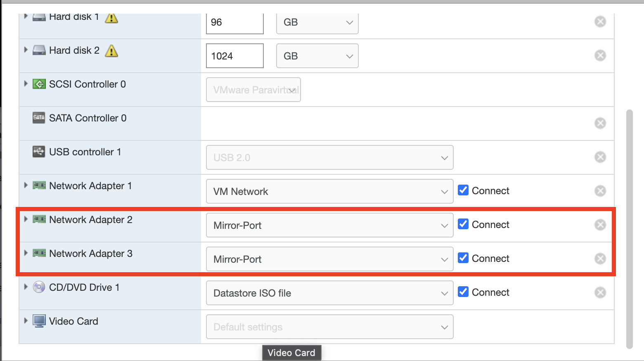Expand the Video Card settings
Viewport: 644px width, 361px height.
coord(26,321)
